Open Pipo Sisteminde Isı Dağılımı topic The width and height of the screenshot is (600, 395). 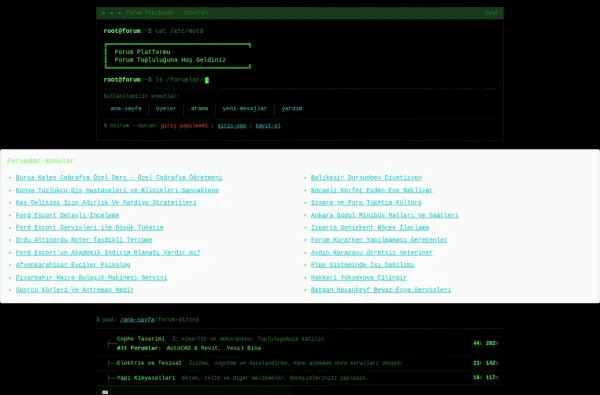(362, 265)
